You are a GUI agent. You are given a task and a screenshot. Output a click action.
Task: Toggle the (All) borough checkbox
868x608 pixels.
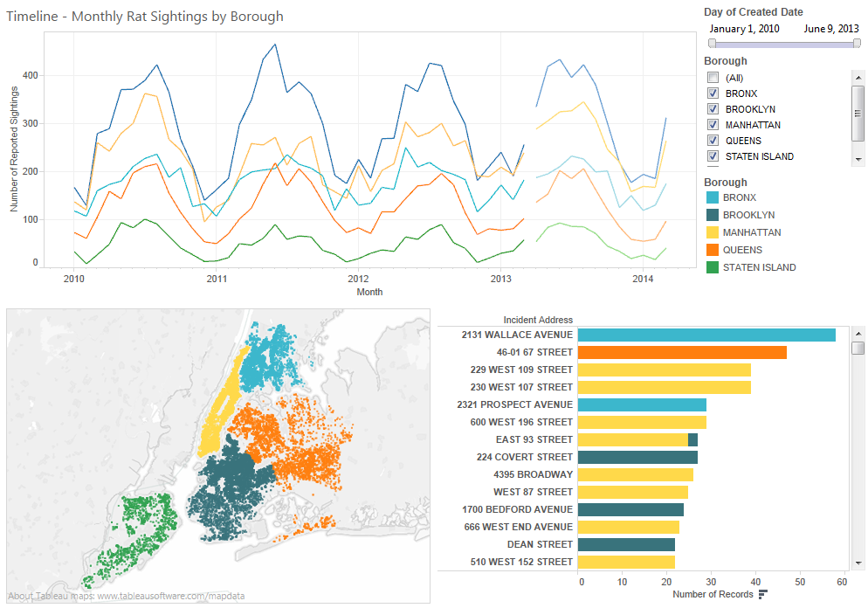(x=713, y=78)
